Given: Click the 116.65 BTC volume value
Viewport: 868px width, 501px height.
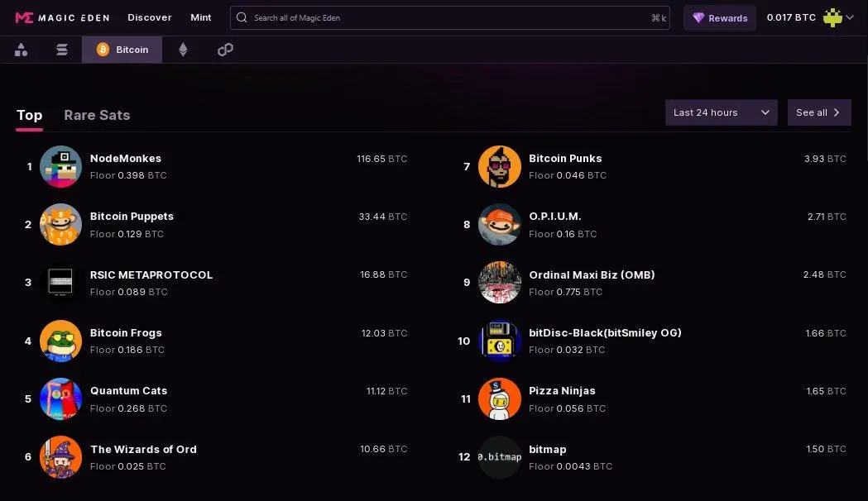Looking at the screenshot, I should [x=382, y=159].
